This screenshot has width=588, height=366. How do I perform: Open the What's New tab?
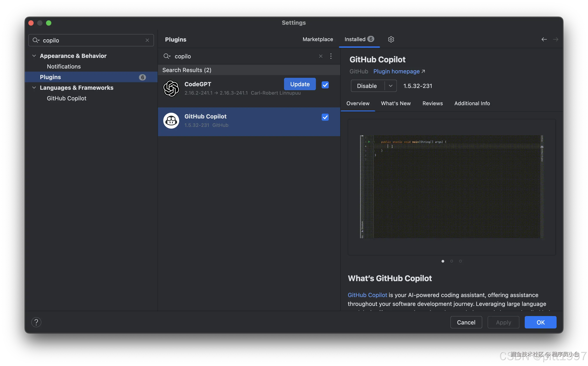(395, 103)
